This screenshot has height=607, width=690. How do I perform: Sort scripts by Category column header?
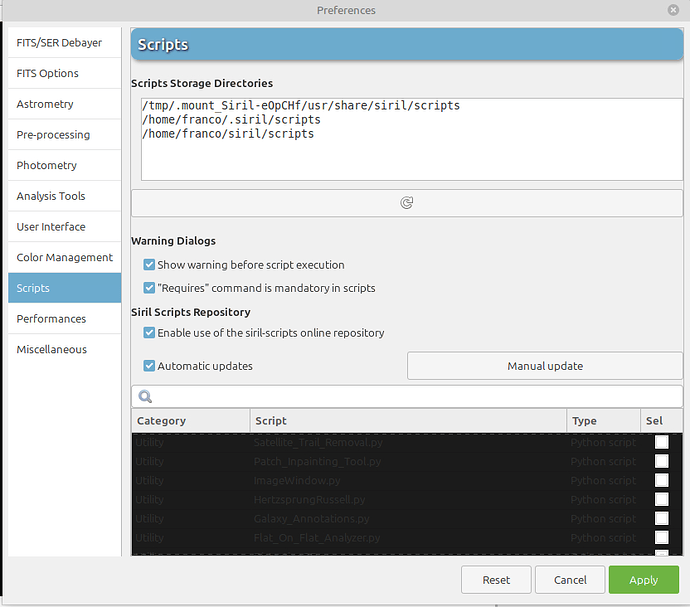190,421
